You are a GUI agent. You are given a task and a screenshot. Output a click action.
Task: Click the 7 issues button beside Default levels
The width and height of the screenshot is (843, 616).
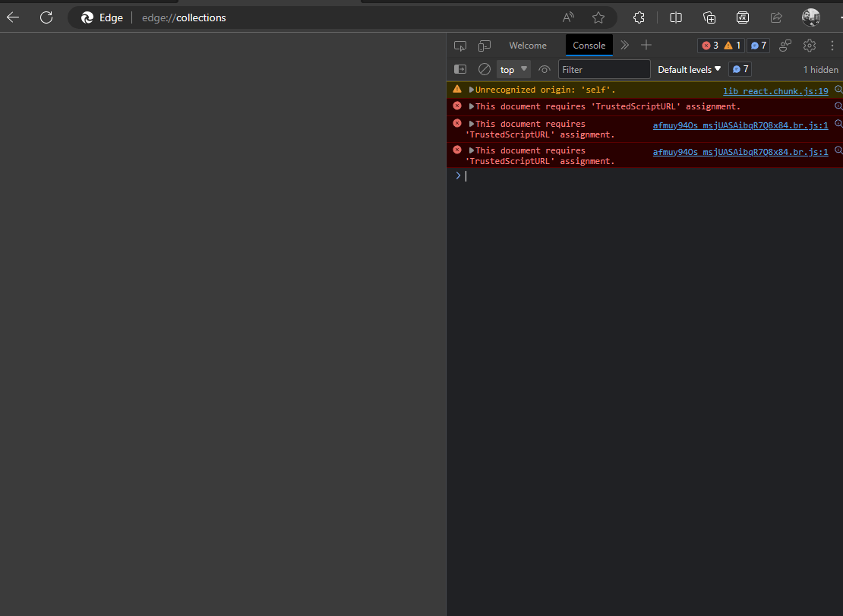(740, 69)
